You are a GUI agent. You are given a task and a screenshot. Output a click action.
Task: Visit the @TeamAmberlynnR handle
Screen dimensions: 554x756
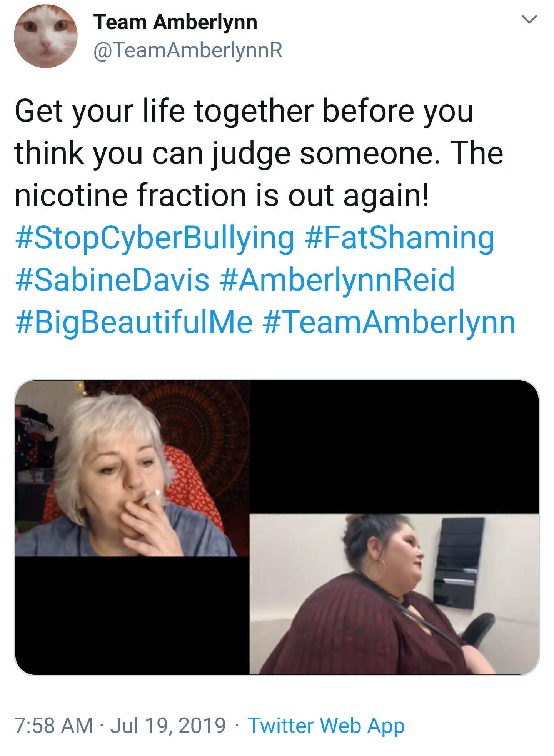[x=188, y=50]
